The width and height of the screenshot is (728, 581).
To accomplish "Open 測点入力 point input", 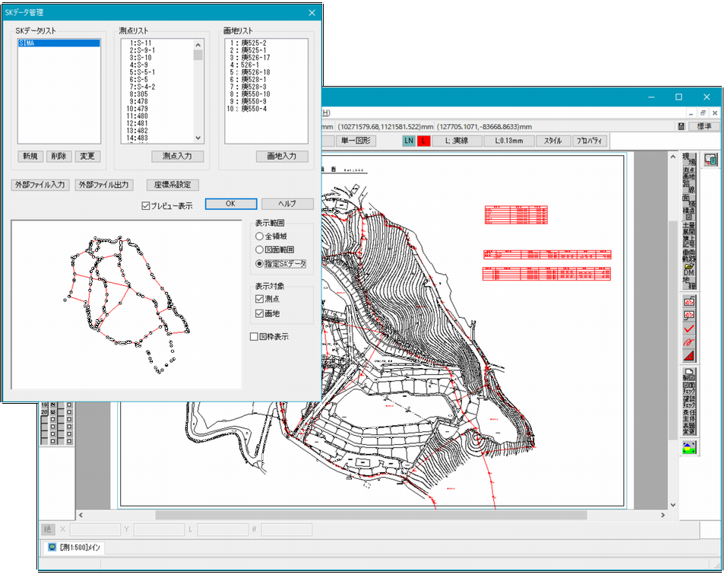I will (177, 156).
